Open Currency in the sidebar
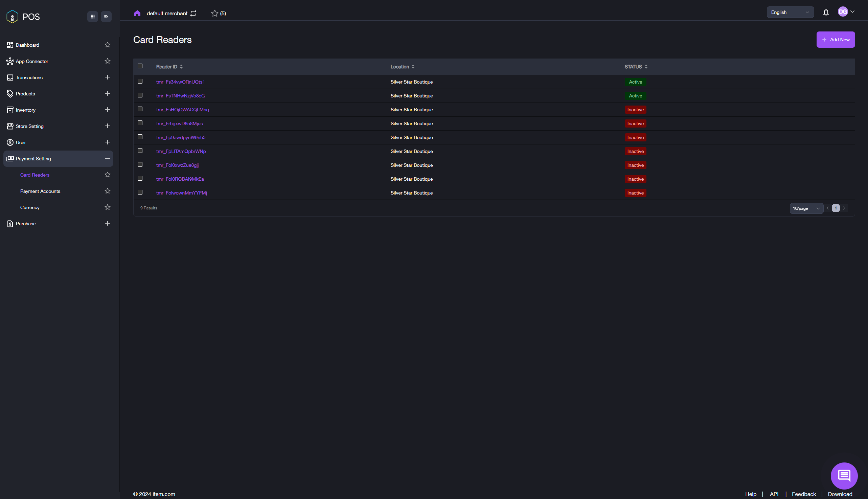Image resolution: width=868 pixels, height=499 pixels. pos(30,207)
